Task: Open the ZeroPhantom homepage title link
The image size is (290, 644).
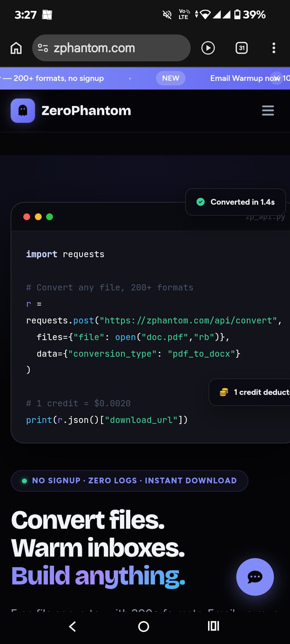Action: pos(86,110)
